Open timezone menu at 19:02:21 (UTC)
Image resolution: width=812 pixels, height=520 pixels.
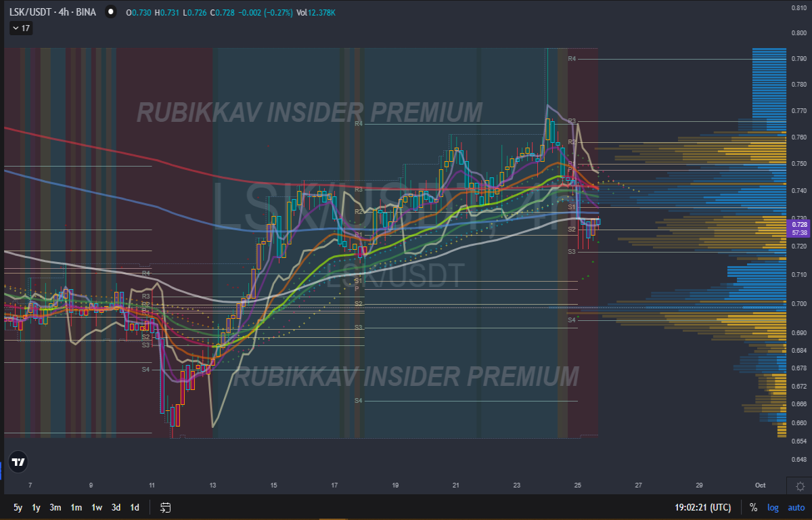(x=702, y=507)
